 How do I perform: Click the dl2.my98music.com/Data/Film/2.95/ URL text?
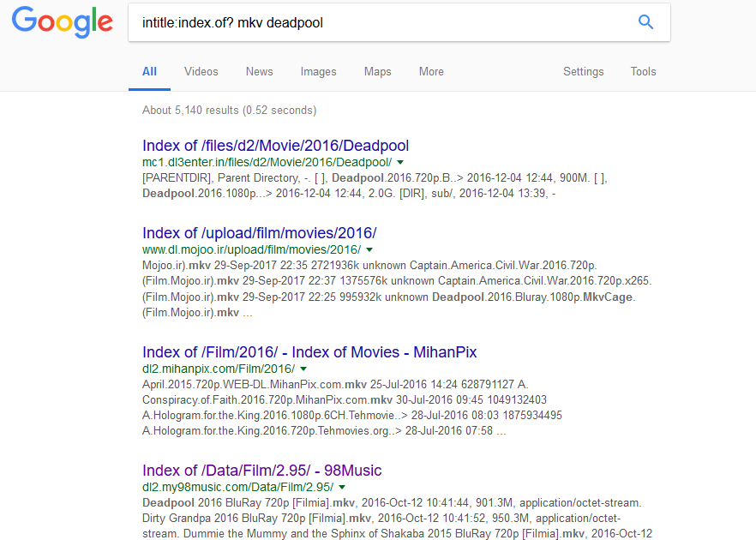click(x=237, y=487)
